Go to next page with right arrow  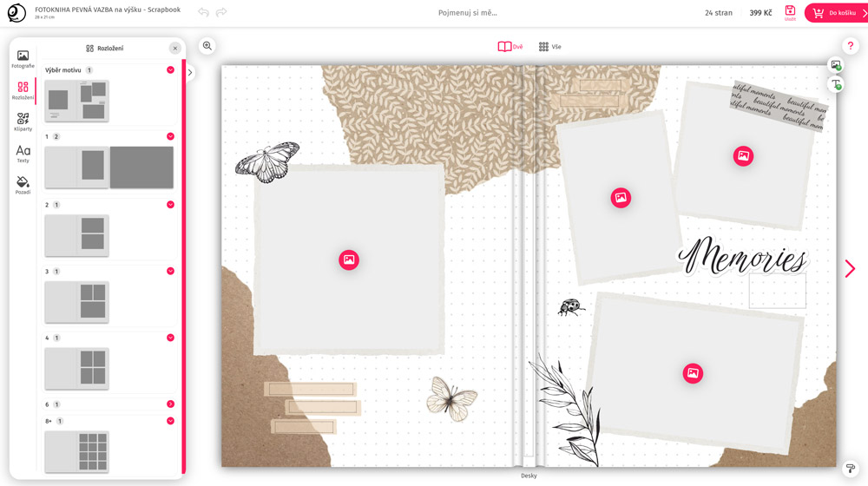tap(850, 268)
